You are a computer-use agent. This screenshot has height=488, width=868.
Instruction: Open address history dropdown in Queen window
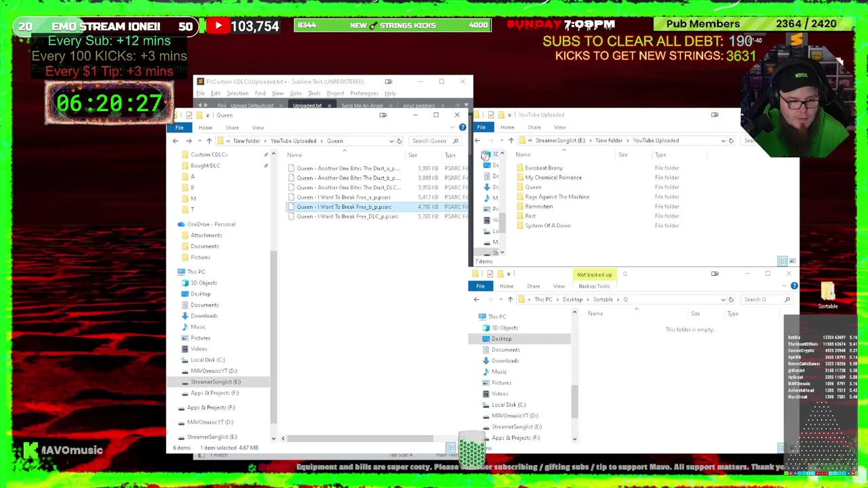point(391,141)
